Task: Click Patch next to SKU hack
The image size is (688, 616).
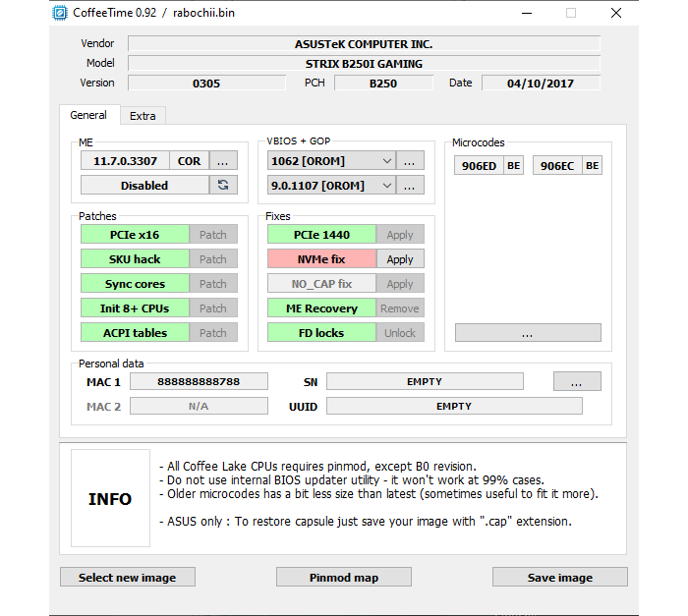Action: click(213, 258)
